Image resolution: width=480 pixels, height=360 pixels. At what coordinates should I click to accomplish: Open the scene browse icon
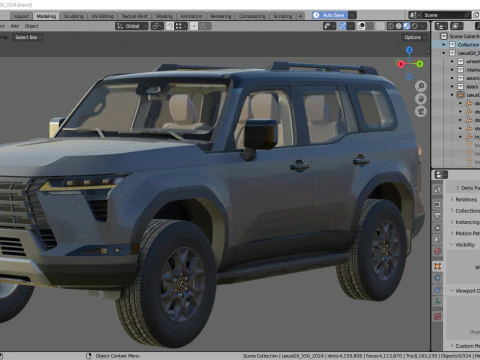point(414,15)
